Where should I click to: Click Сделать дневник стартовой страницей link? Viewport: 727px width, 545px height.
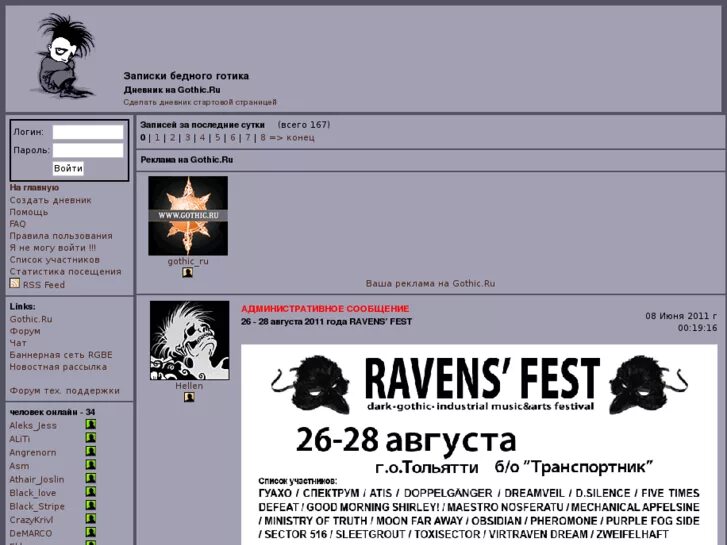[x=200, y=102]
